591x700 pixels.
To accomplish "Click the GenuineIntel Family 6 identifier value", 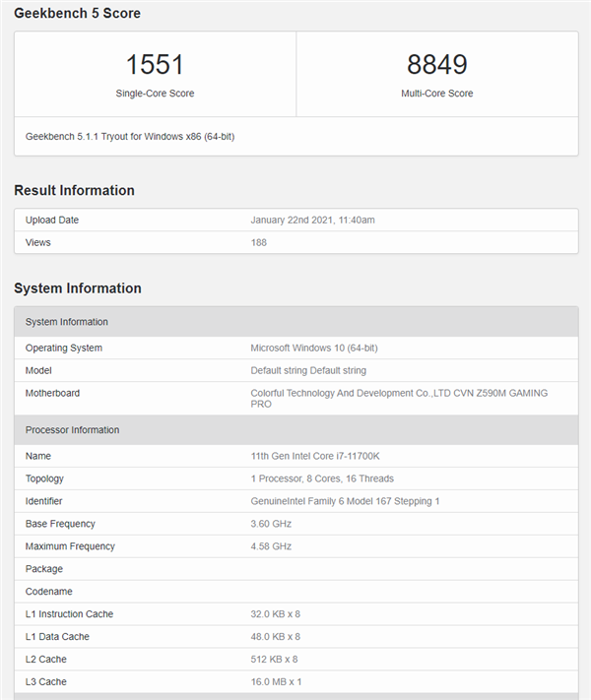I will tap(345, 501).
